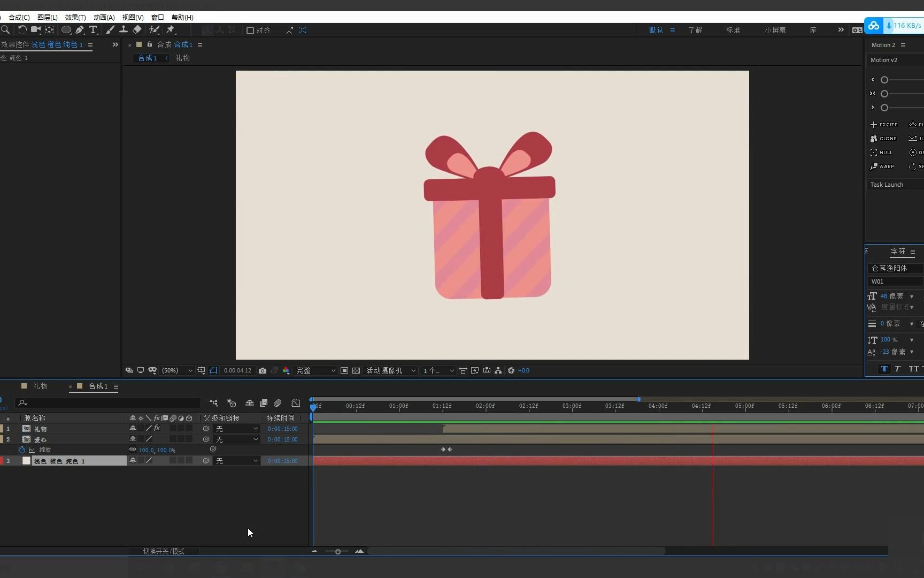Screen dimensions: 924x578
Task: Select the Clone Stamp tool
Action: click(x=123, y=30)
